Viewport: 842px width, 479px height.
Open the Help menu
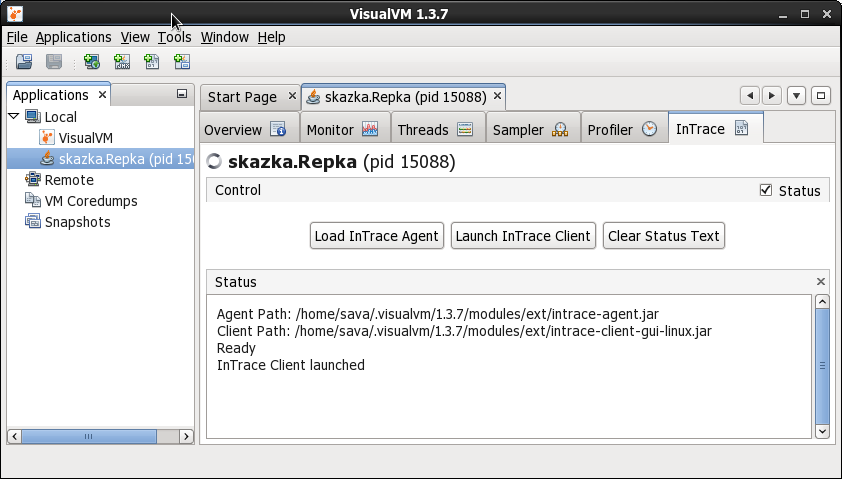coord(271,37)
